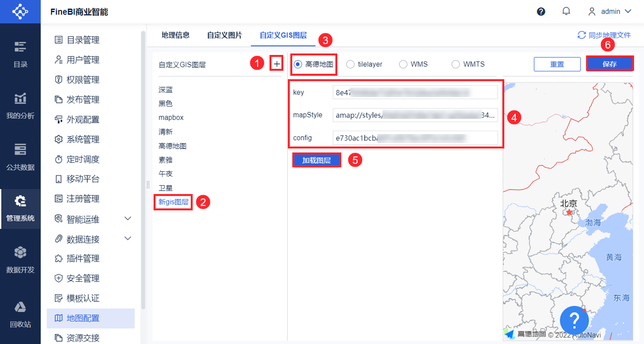Switch to the 自定义GIS图层 tab
This screenshot has width=644, height=344.
click(x=283, y=35)
